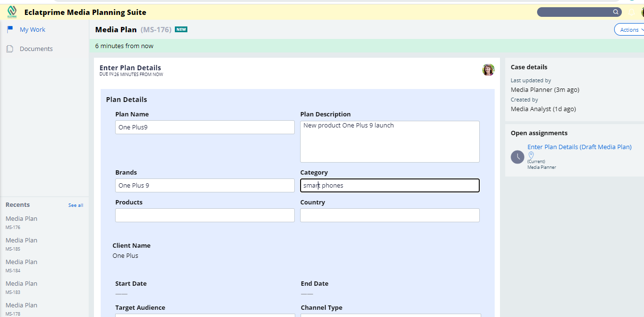Click the empty Products input field
This screenshot has height=317, width=644.
[205, 215]
